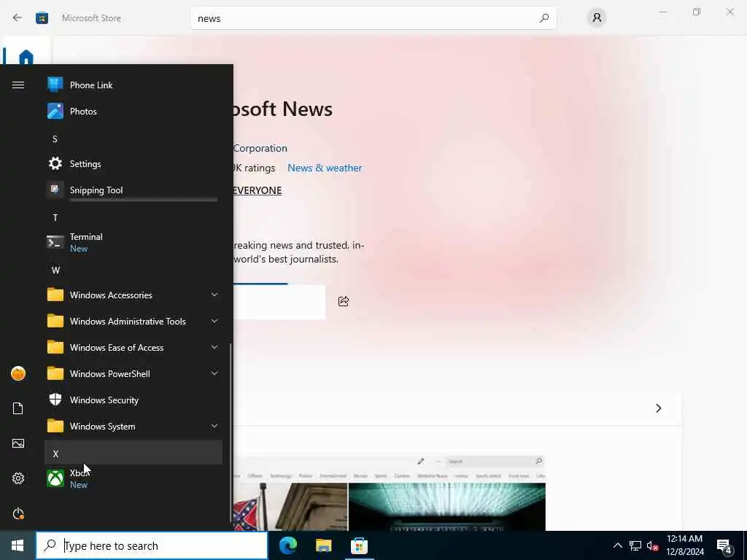Click the Windows Start button
Screen dimensions: 747x560
(18, 545)
